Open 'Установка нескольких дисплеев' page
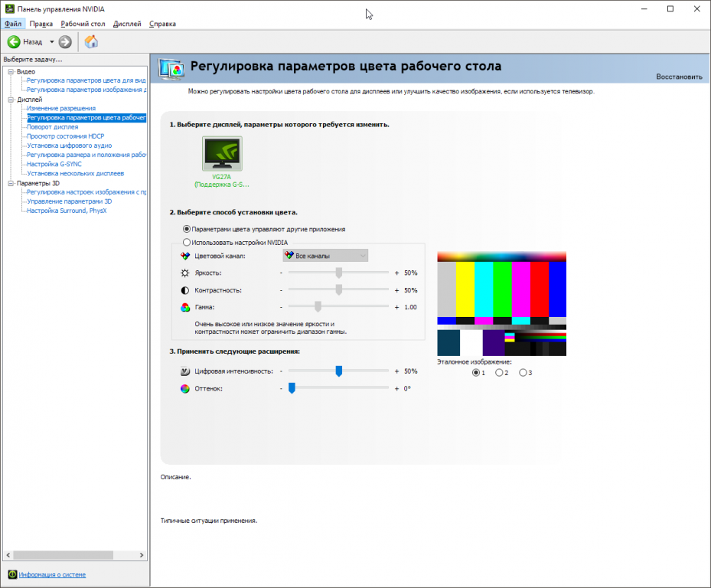 coord(75,173)
